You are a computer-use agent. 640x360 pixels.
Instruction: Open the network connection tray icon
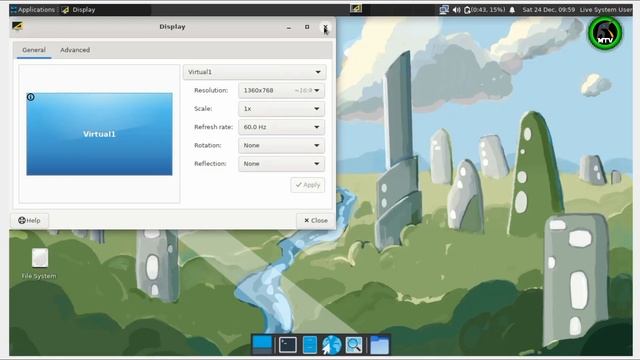coord(444,9)
